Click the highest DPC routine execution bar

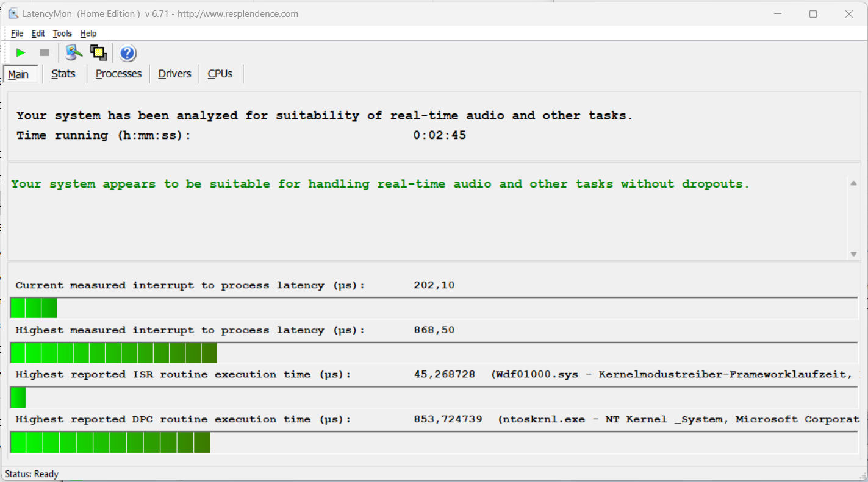tap(110, 442)
